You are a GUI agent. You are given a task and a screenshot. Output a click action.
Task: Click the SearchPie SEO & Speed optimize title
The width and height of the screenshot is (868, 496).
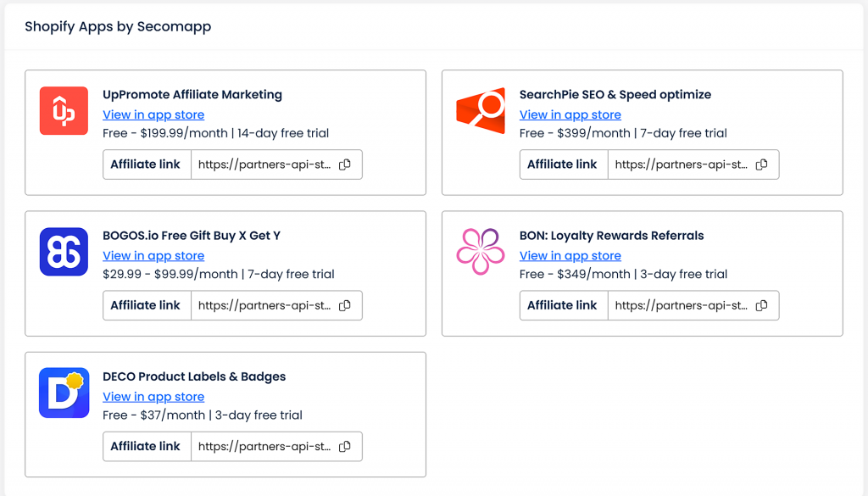[x=615, y=95]
